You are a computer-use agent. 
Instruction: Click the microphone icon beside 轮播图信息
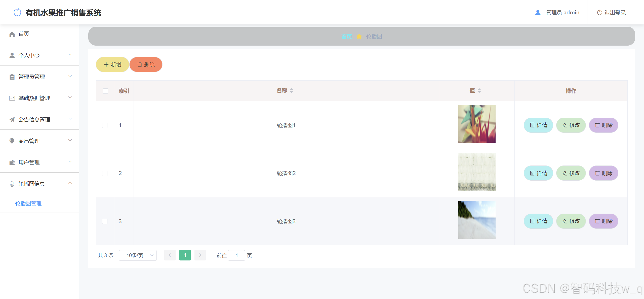point(12,184)
